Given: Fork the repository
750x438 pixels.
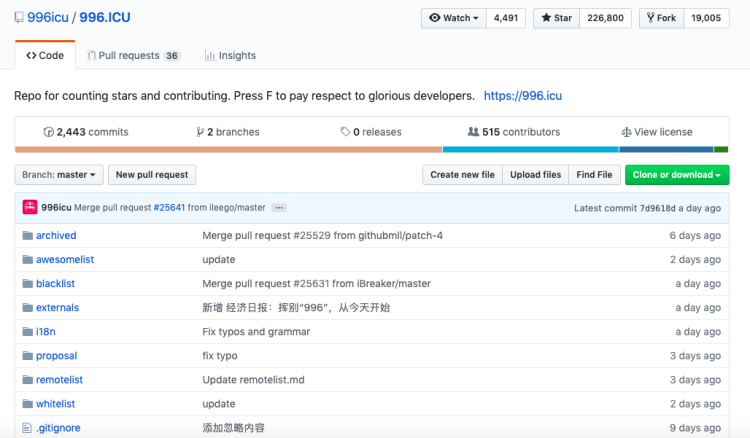Looking at the screenshot, I should pos(662,18).
